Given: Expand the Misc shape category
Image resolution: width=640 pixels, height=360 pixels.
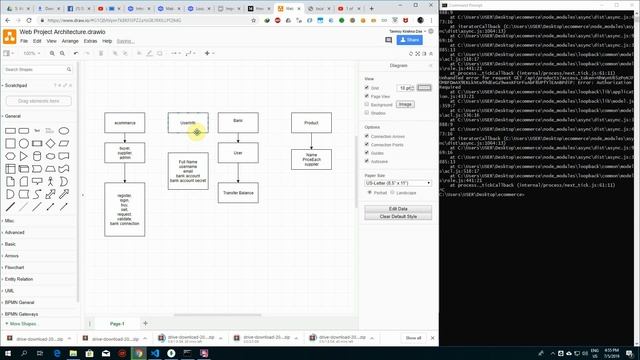Looking at the screenshot, I should 9,221.
